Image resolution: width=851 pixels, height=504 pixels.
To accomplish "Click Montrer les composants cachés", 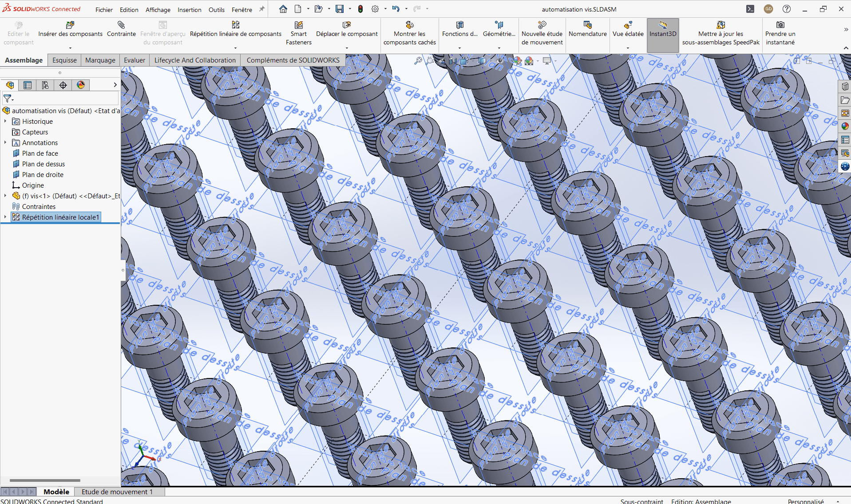I will pyautogui.click(x=409, y=33).
